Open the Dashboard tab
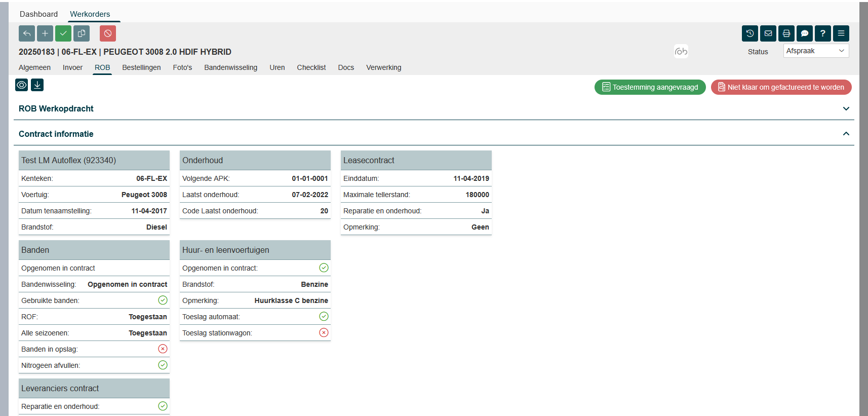Image resolution: width=868 pixels, height=416 pixels. point(38,14)
